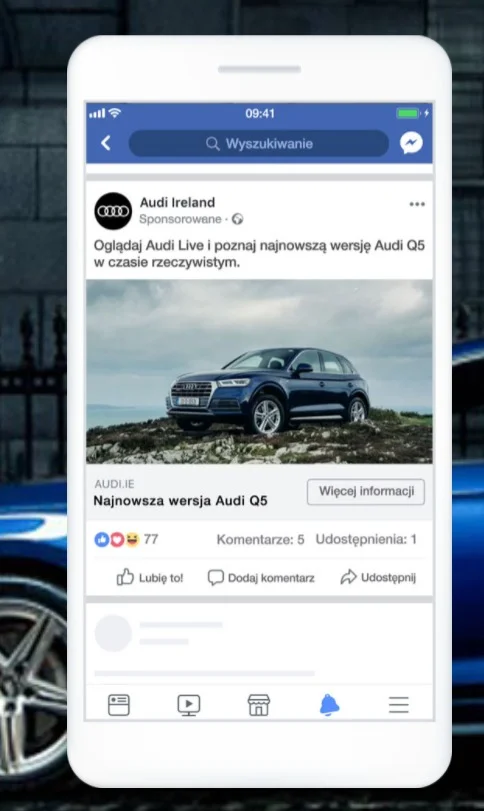Open the Watch video tab icon
Viewport: 484px width, 811px height.
[x=189, y=705]
